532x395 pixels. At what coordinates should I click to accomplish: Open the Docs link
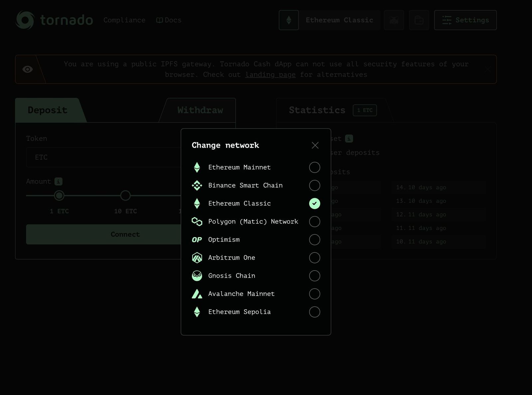pos(169,20)
